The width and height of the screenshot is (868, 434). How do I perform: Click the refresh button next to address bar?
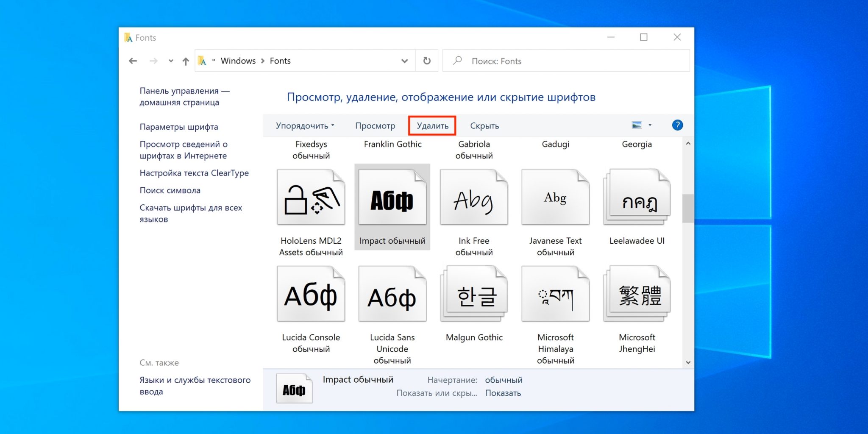[427, 61]
